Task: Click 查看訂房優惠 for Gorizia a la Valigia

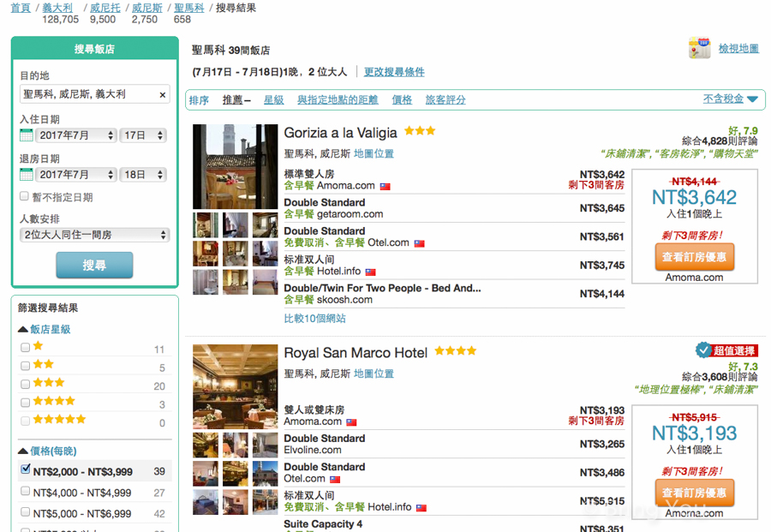Action: click(694, 257)
